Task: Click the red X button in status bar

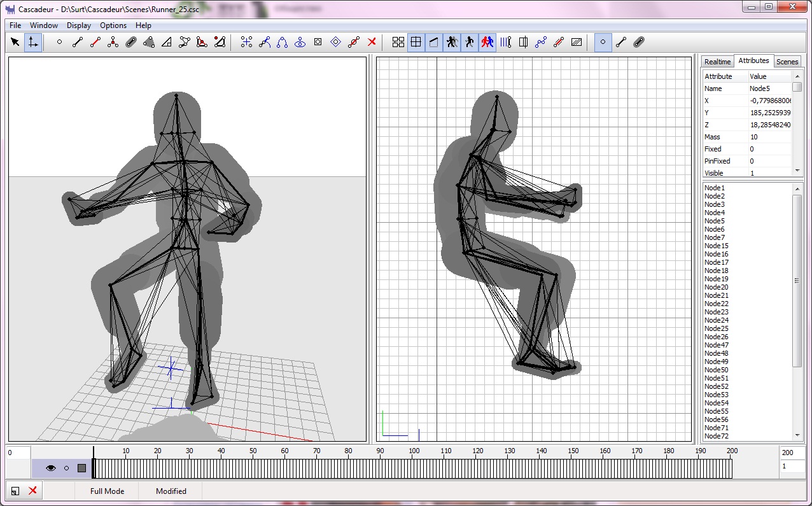Action: 32,491
